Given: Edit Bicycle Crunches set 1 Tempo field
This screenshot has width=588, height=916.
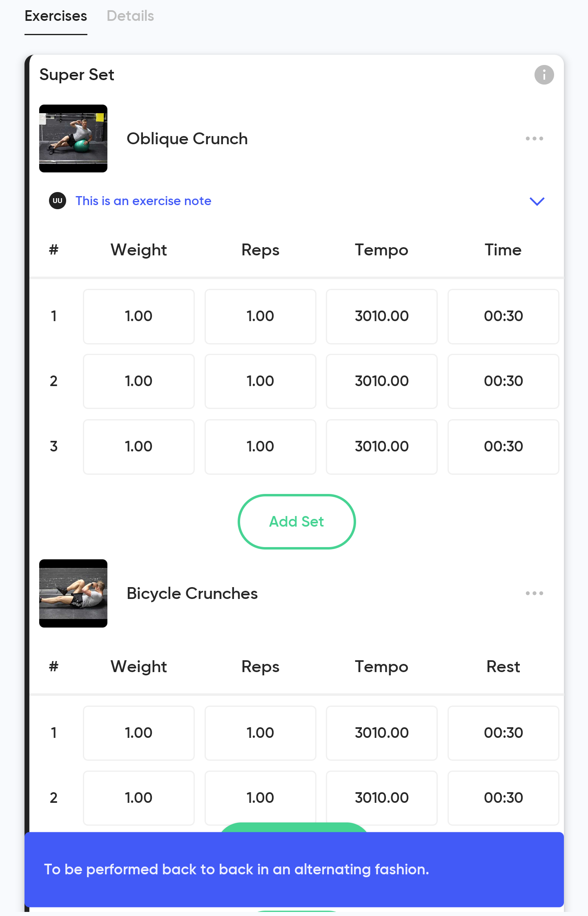Looking at the screenshot, I should pos(382,733).
